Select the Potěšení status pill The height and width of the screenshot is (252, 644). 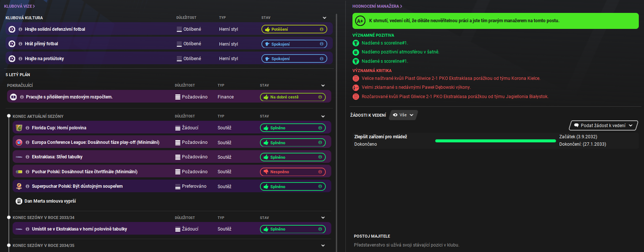(294, 29)
